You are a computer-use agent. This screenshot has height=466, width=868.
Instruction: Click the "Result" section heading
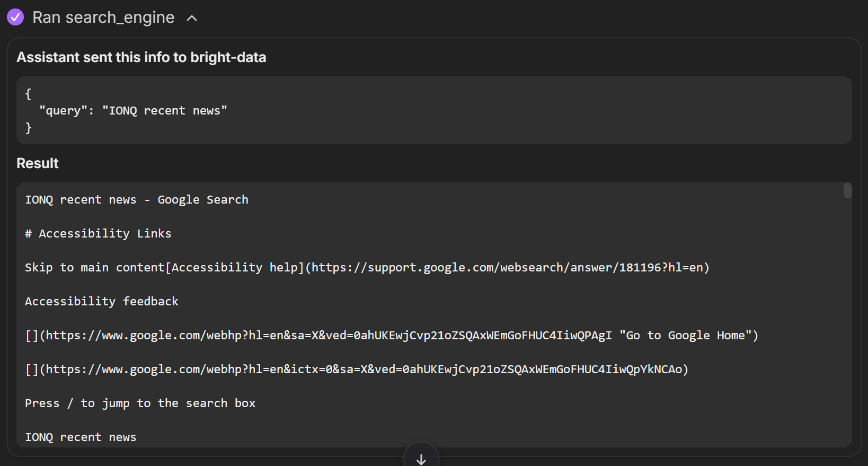click(38, 163)
